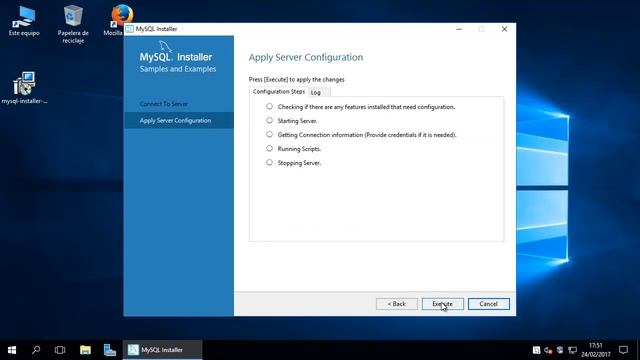The height and width of the screenshot is (360, 640).
Task: Click the < Back button
Action: click(x=397, y=304)
